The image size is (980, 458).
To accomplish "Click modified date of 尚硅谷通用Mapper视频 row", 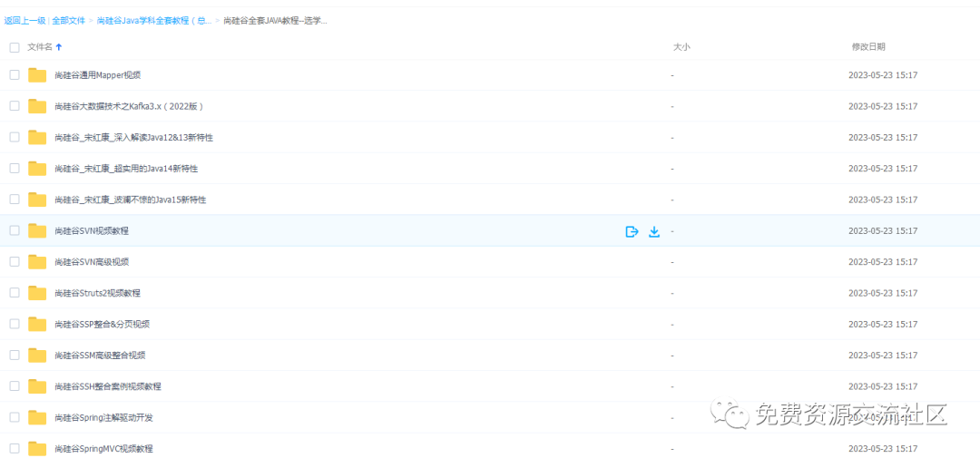I will (x=883, y=75).
